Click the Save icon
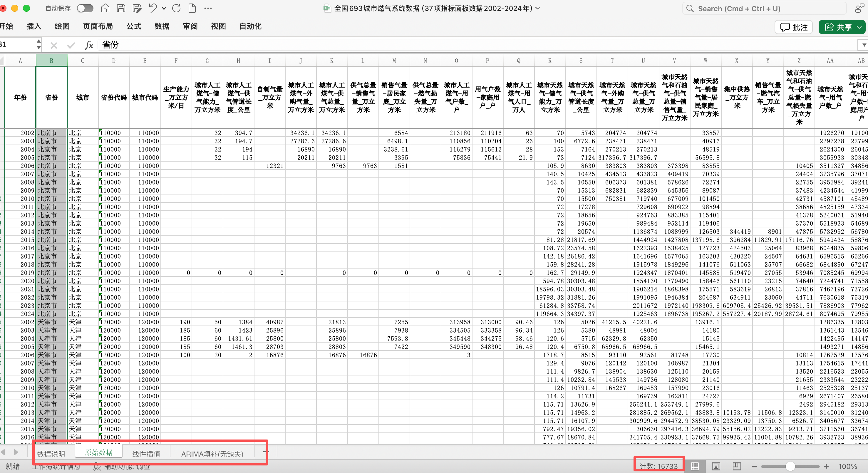 (121, 9)
